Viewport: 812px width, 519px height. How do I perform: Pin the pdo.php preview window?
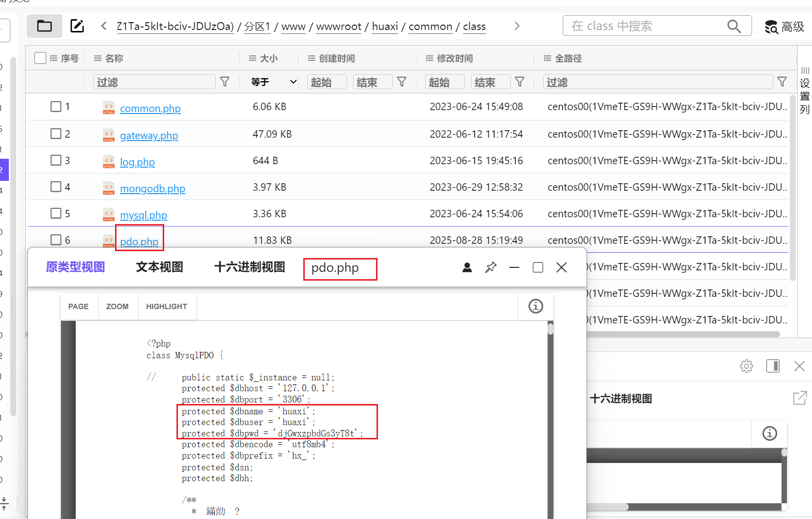[491, 267]
